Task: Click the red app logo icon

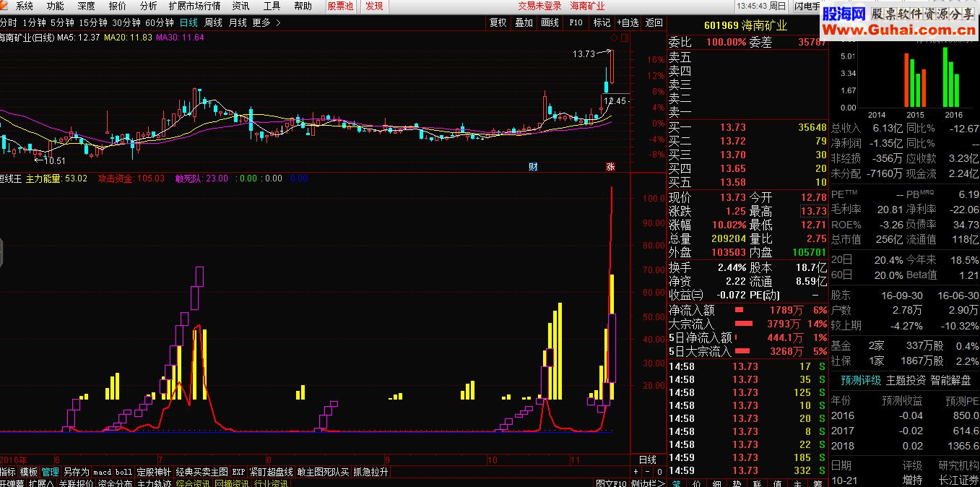Action: pos(4,6)
